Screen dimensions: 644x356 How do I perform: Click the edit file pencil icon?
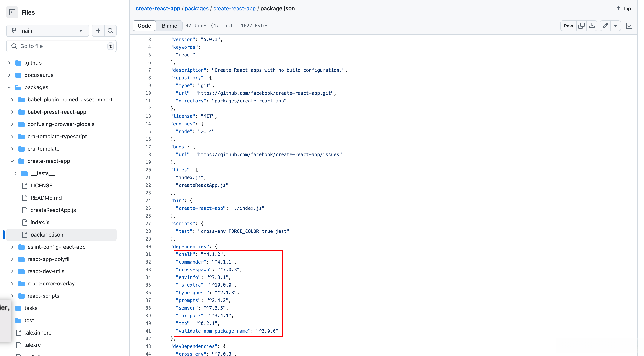point(605,26)
